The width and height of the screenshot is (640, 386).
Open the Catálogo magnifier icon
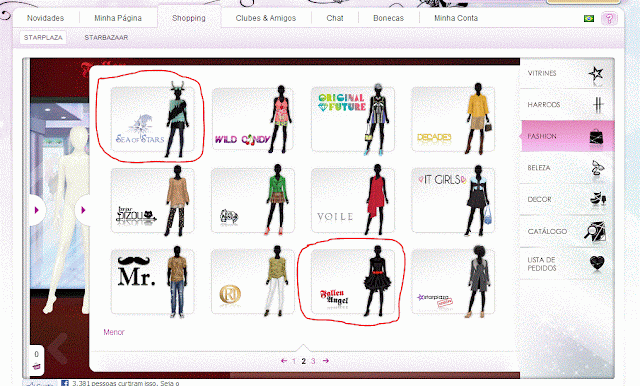tap(595, 231)
